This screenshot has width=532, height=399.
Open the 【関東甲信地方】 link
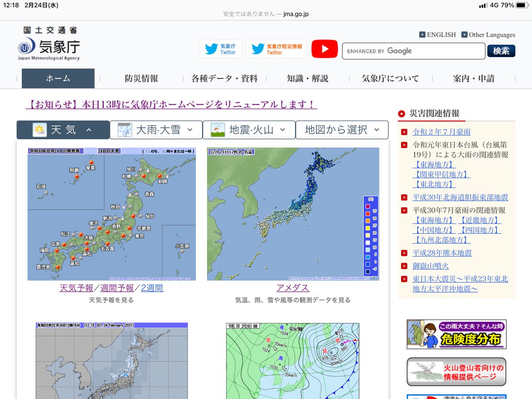[442, 175]
